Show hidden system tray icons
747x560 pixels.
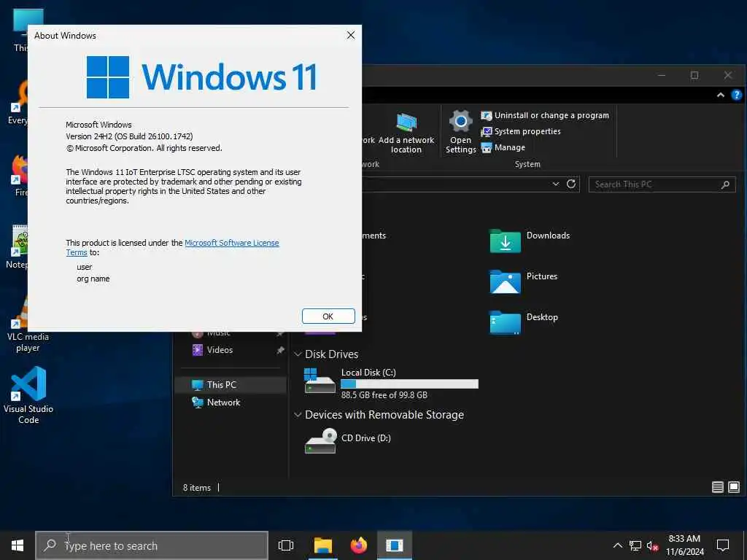point(617,545)
